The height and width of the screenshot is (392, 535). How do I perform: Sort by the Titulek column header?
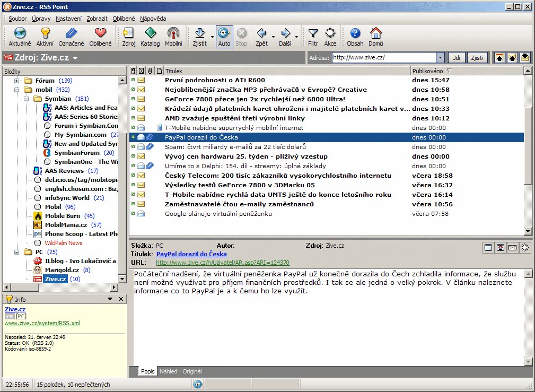tap(287, 71)
